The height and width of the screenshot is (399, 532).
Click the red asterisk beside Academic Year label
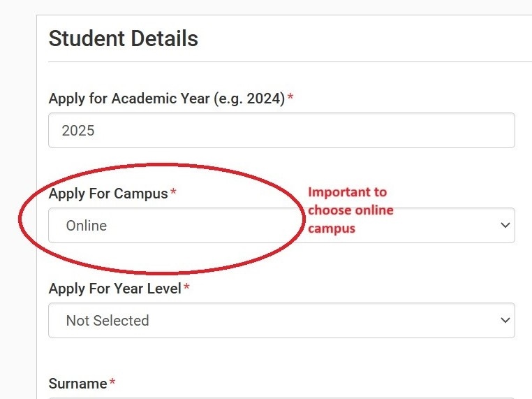point(290,96)
